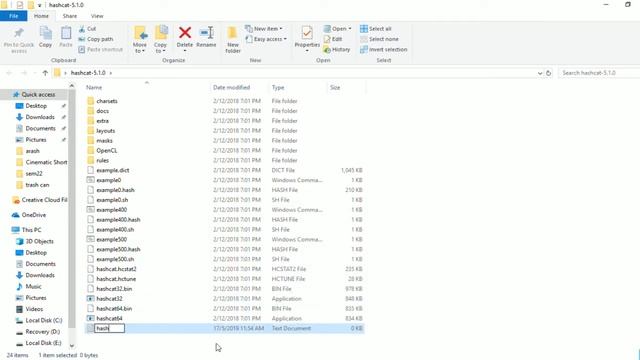The height and width of the screenshot is (360, 640).
Task: Open Local Disk (C:) in sidebar
Action: [44, 320]
